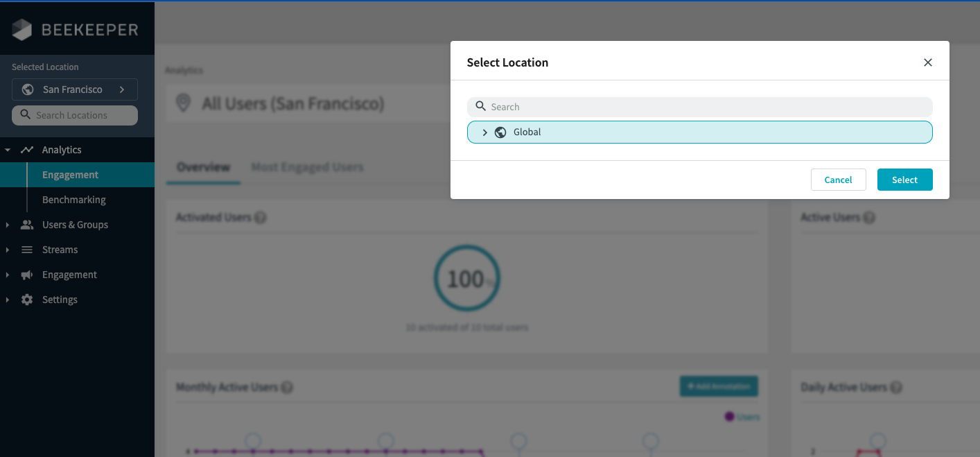Click the Users legend item in chart
This screenshot has height=457, width=980.
point(742,417)
